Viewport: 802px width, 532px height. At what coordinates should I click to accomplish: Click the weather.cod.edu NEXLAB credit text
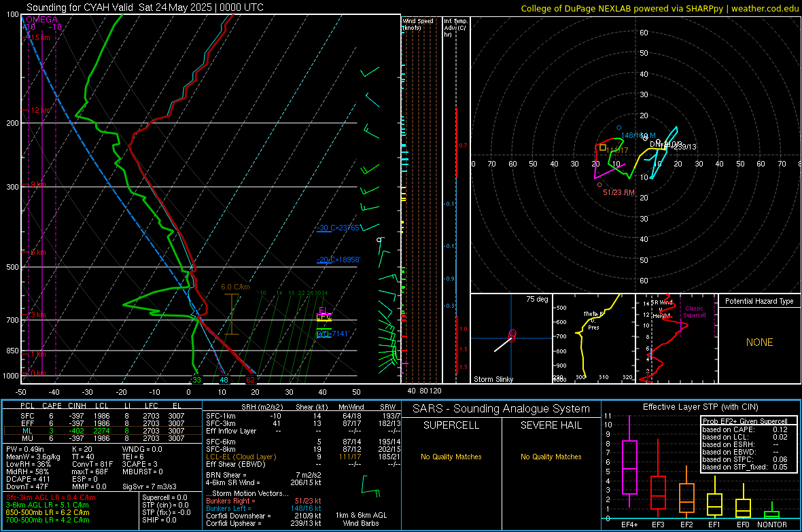coord(660,8)
